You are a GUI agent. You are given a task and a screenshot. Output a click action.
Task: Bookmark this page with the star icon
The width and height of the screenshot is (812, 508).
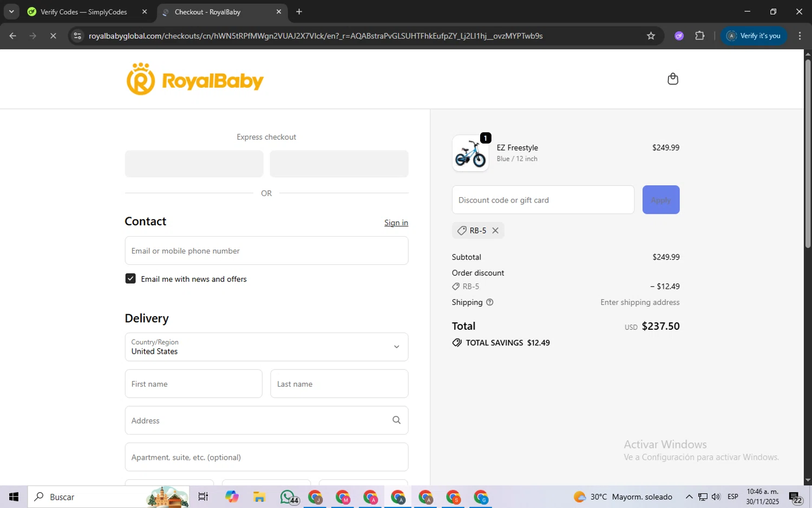pyautogui.click(x=651, y=36)
